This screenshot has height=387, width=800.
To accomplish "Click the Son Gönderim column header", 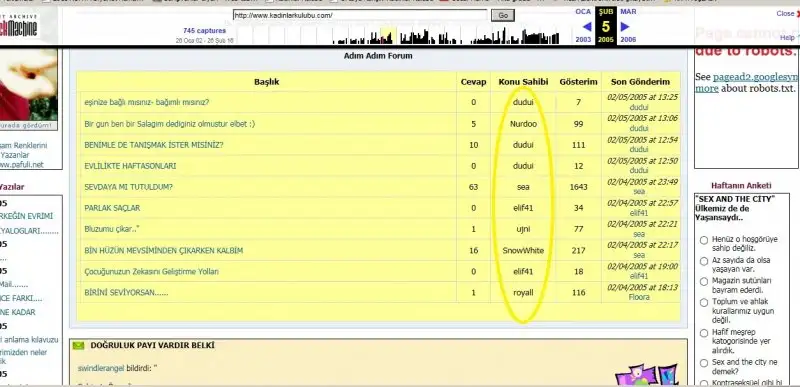I will (640, 82).
